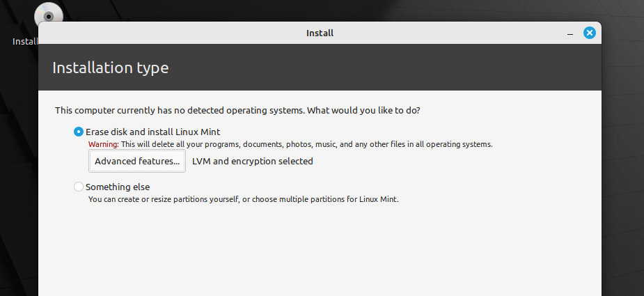The image size is (644, 296).
Task: Click the "Installation type" page heading
Action: tap(111, 68)
